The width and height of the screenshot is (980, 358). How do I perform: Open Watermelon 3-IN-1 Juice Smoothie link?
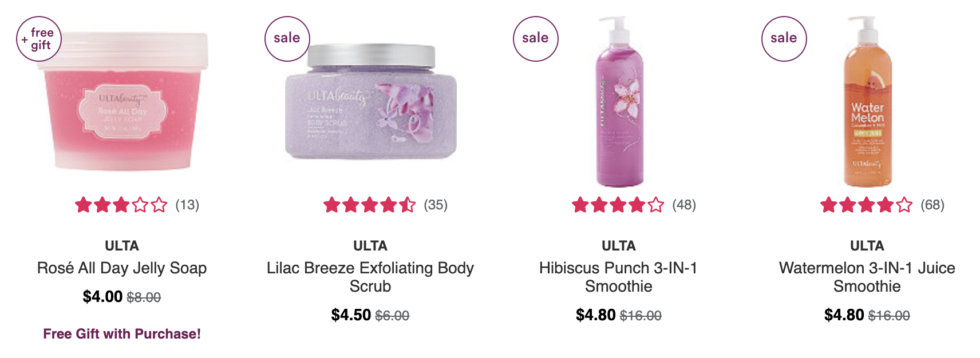point(867,277)
